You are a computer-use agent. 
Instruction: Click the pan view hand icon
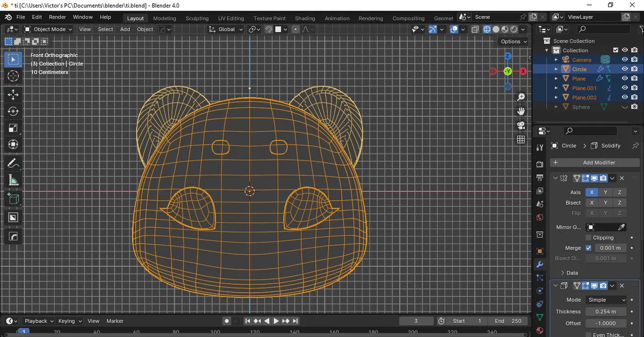[x=521, y=111]
